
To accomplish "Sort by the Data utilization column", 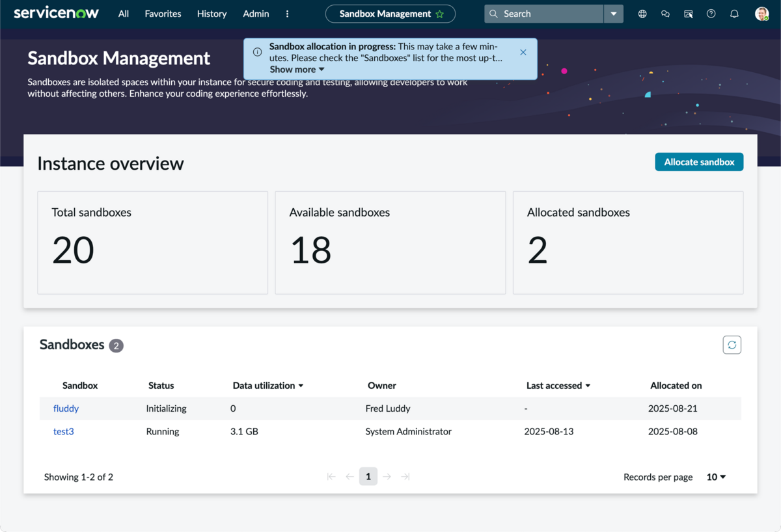I will 268,386.
